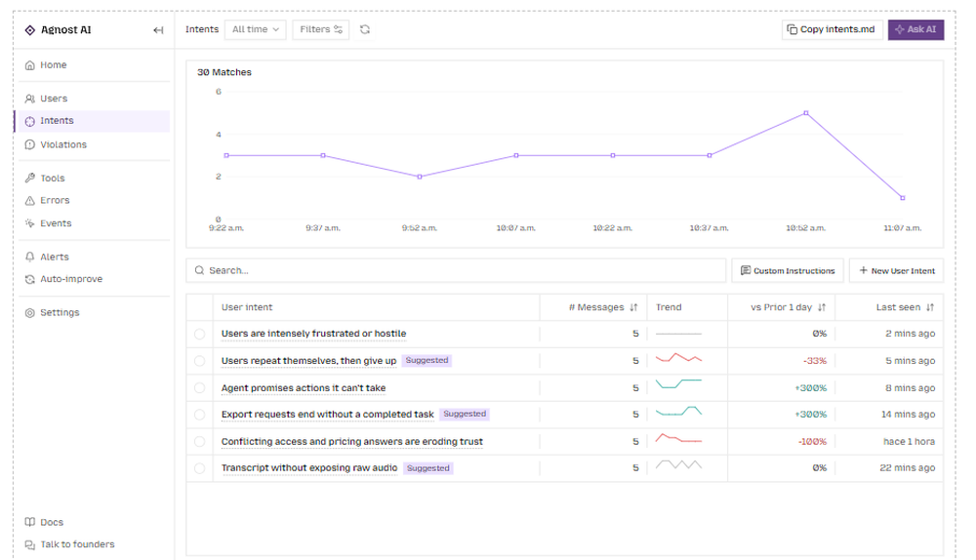976x560 pixels.
Task: Click the '-100%' value in Conflicting access row
Action: point(812,442)
